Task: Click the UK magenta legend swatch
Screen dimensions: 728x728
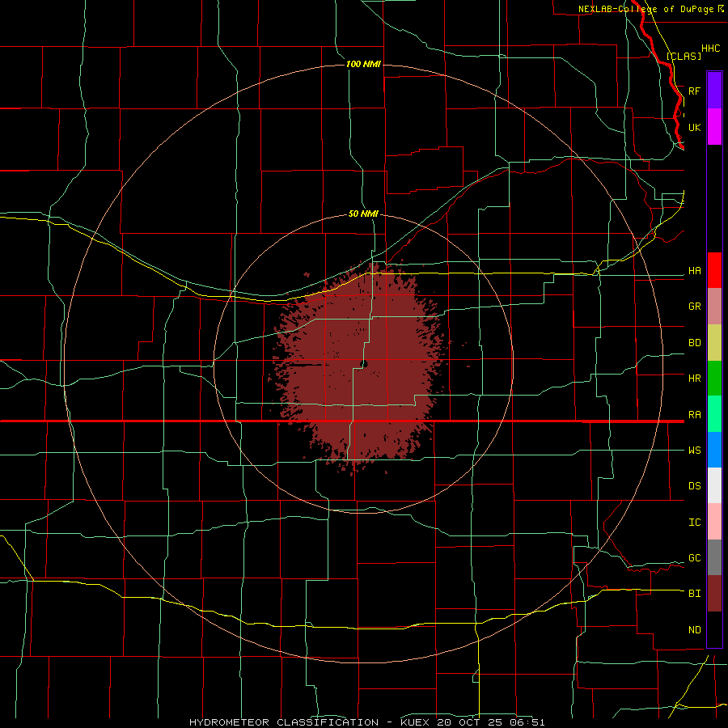Action: pyautogui.click(x=714, y=127)
